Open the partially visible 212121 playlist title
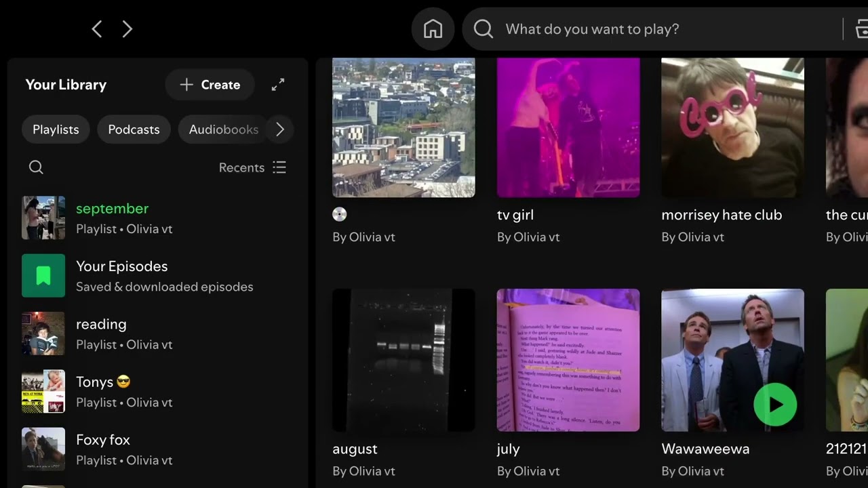The image size is (868, 488). 847,449
